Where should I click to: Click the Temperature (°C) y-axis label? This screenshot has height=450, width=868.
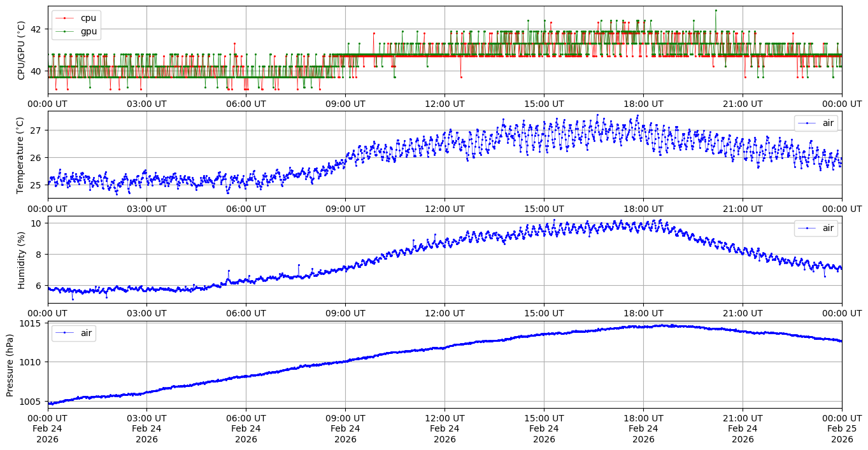pos(20,155)
